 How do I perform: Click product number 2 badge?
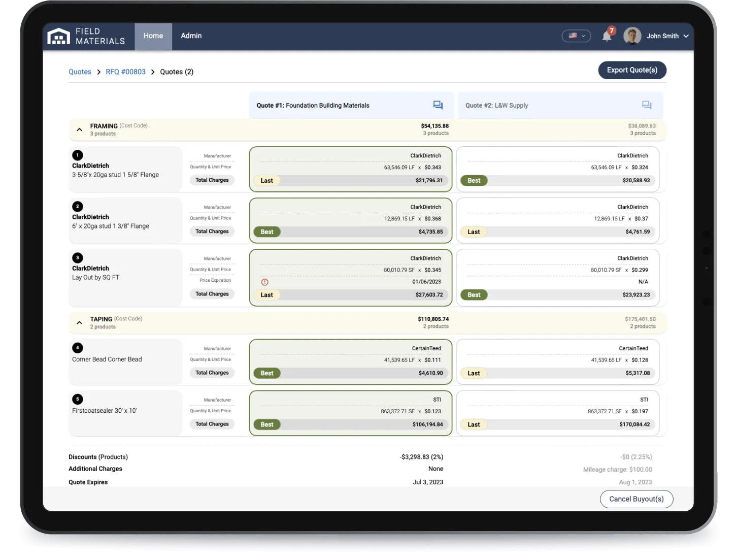pyautogui.click(x=78, y=207)
